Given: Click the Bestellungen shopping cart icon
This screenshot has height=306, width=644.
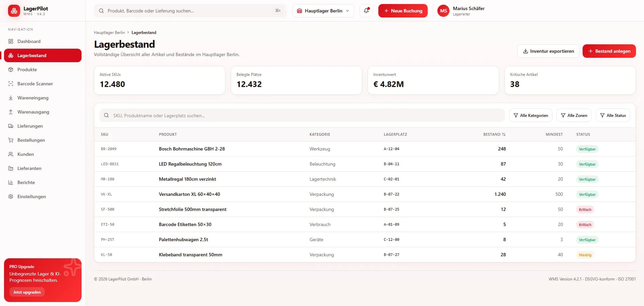Looking at the screenshot, I should [x=11, y=140].
